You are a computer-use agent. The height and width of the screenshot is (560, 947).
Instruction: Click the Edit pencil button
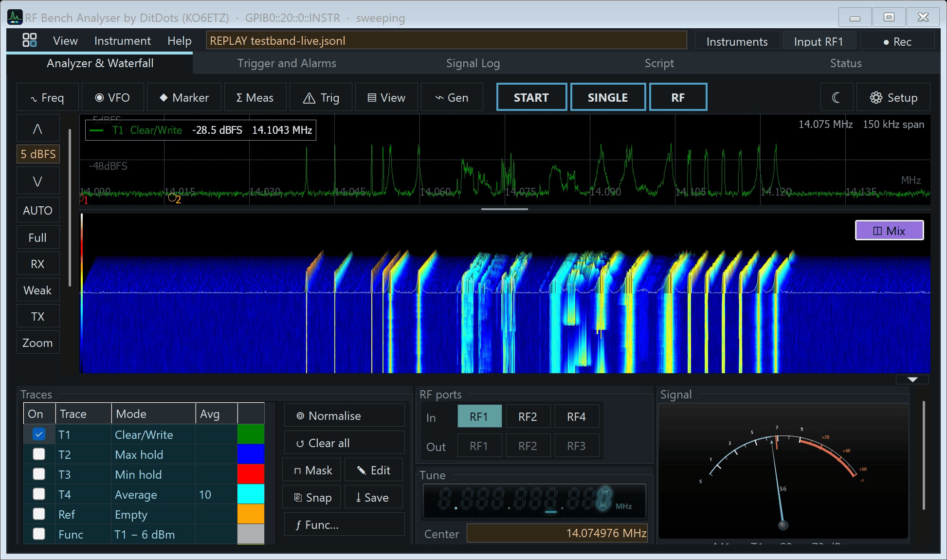(374, 470)
